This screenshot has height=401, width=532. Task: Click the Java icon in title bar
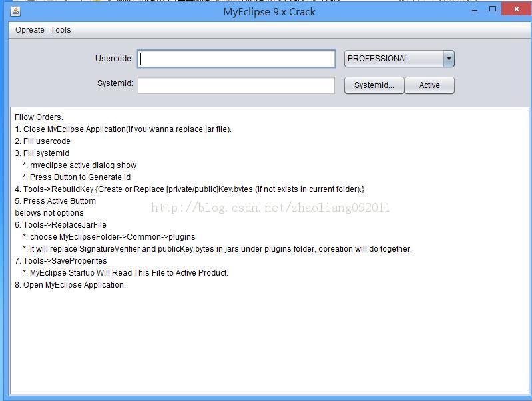(15, 12)
